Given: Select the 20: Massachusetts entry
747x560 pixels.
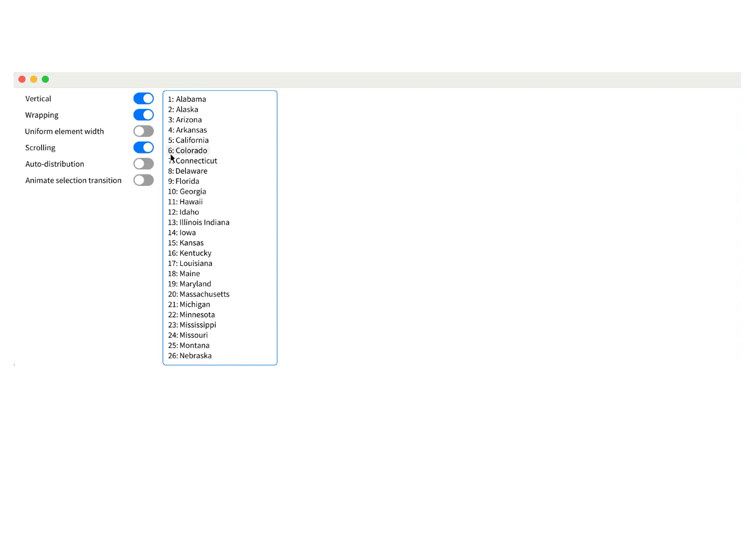Looking at the screenshot, I should pyautogui.click(x=198, y=294).
